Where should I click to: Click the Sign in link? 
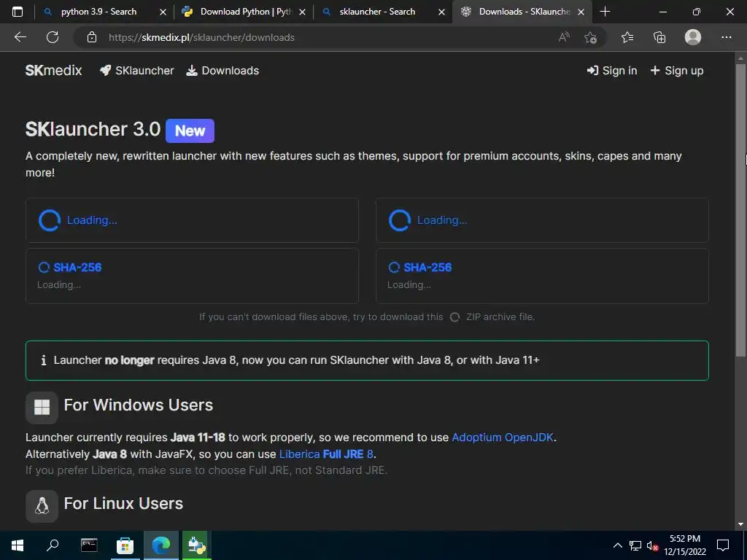point(612,71)
